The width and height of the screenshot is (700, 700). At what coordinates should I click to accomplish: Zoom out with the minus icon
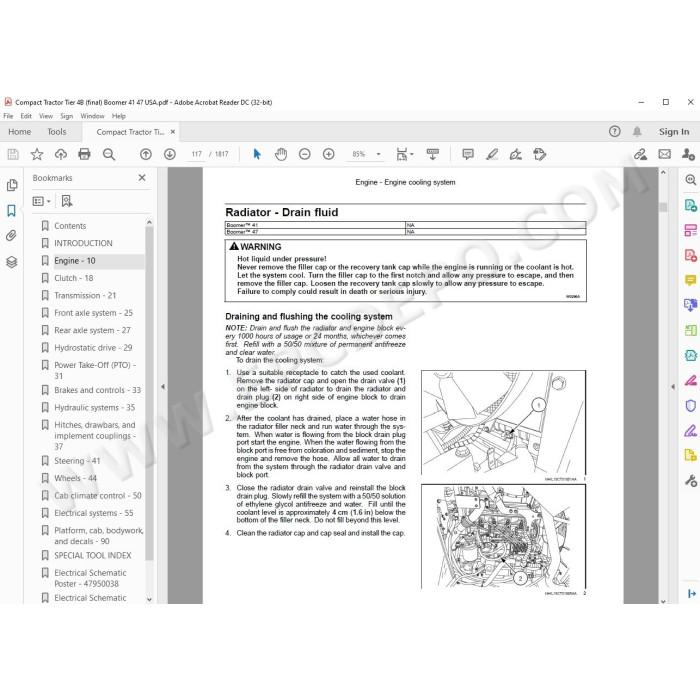pyautogui.click(x=304, y=154)
